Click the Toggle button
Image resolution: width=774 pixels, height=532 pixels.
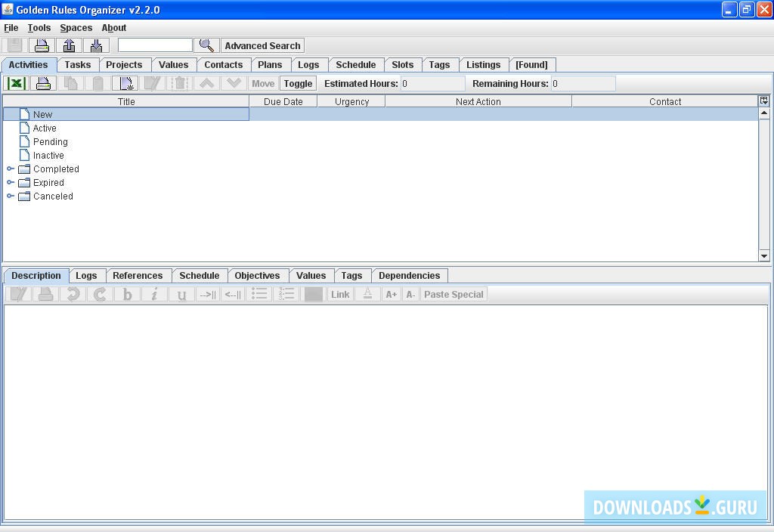point(298,83)
